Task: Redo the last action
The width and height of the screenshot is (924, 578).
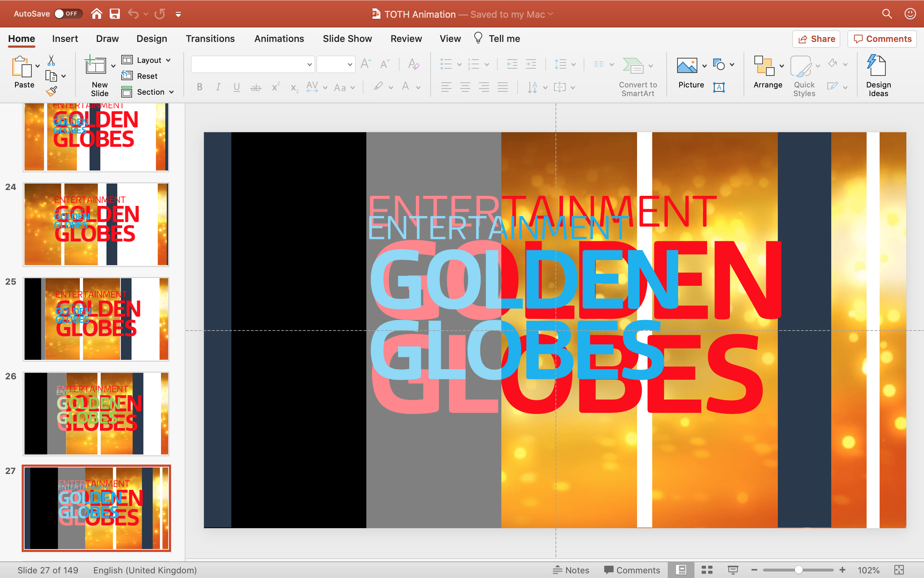Action: [x=160, y=14]
